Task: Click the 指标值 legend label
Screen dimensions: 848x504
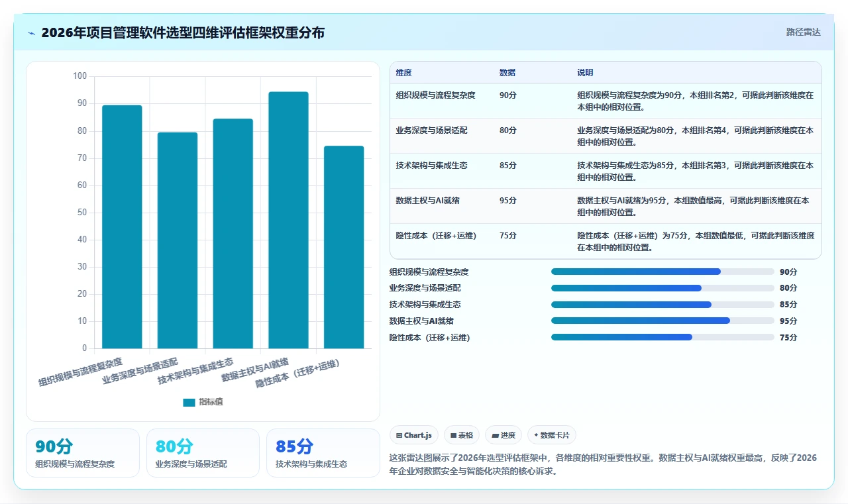Action: coord(211,402)
